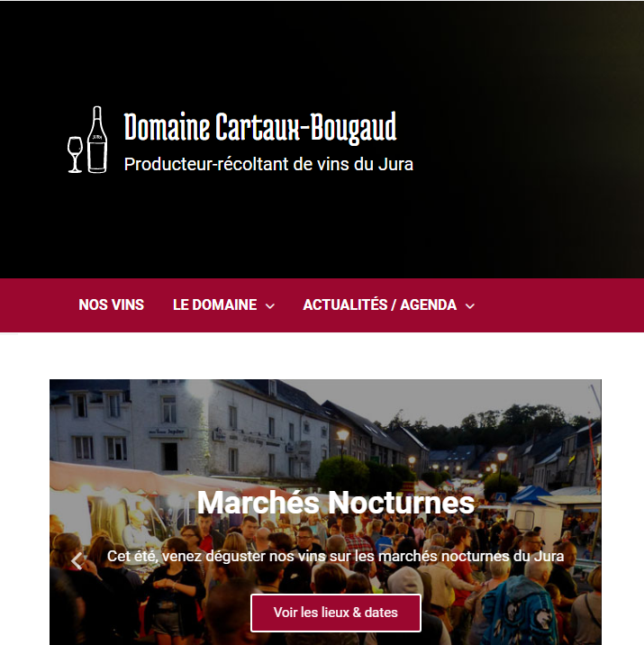The image size is (644, 645).
Task: Click the Domaine Cartaux-Bougaud site title
Action: (x=260, y=127)
